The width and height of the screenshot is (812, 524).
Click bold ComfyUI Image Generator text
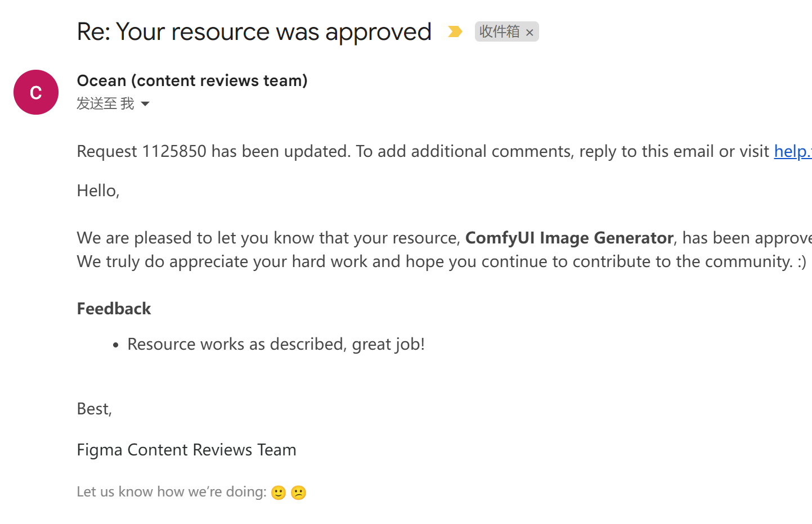point(569,238)
